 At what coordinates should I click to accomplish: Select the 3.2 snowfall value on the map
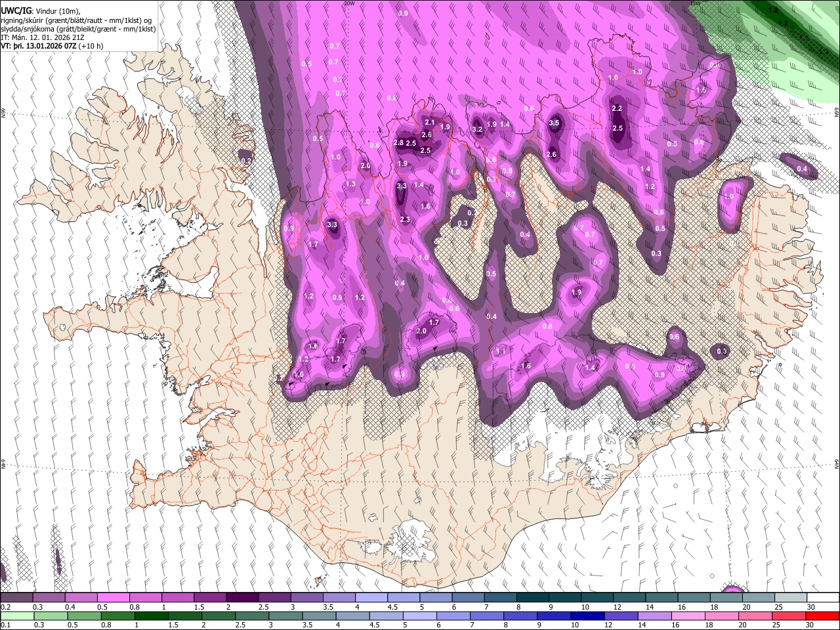tap(477, 129)
